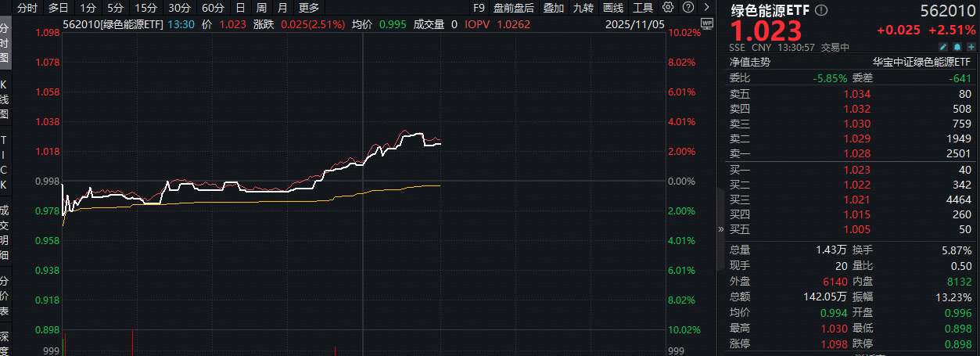980x356 pixels.
Task: Add to watchlist with plus icon
Action: click(x=971, y=46)
